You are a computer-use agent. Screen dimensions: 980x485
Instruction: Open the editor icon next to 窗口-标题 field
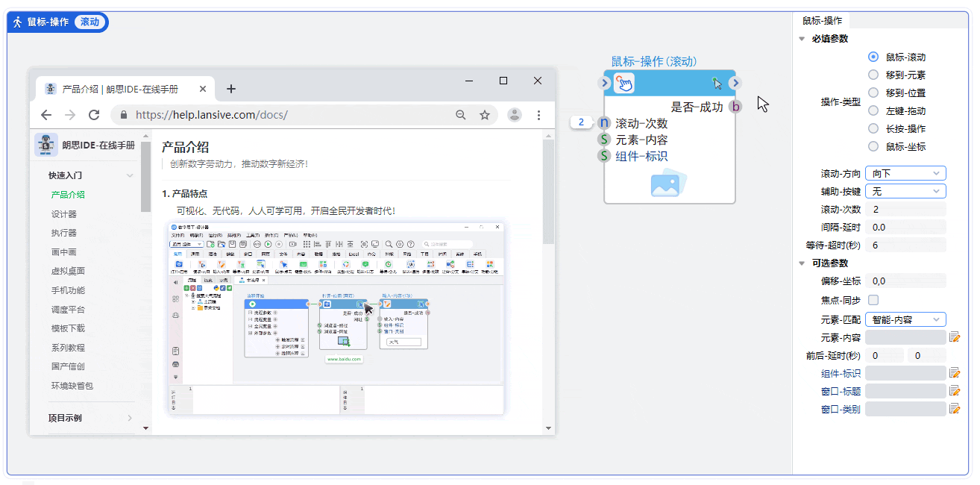[954, 391]
